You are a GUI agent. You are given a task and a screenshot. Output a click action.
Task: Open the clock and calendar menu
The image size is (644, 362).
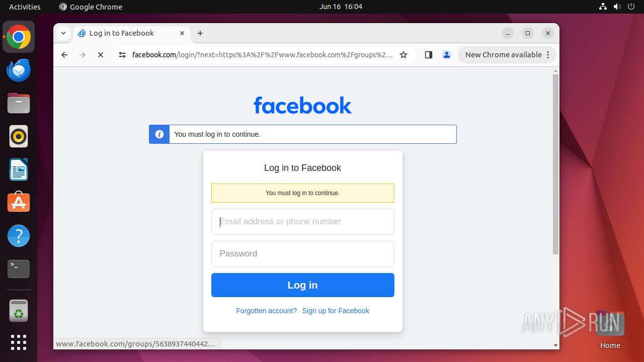(341, 7)
